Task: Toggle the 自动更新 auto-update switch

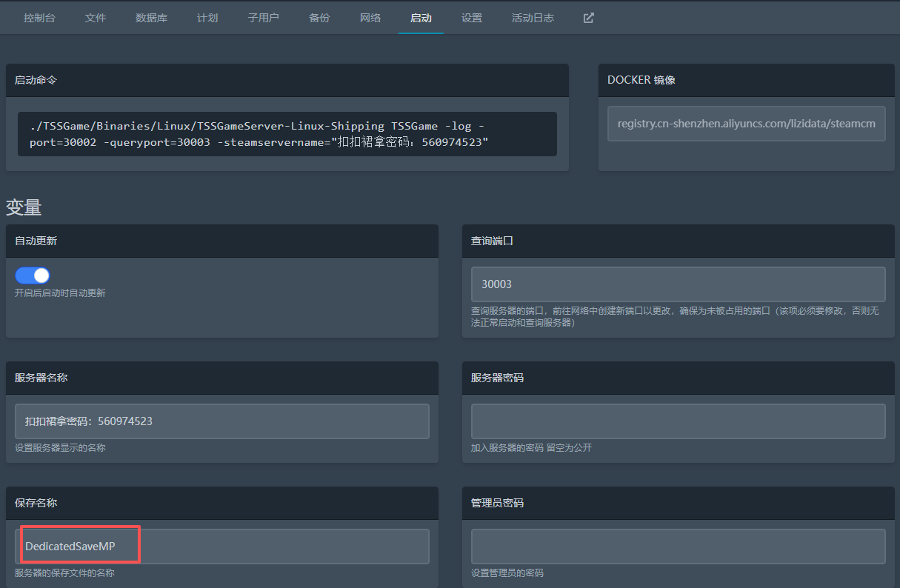Action: (32, 275)
